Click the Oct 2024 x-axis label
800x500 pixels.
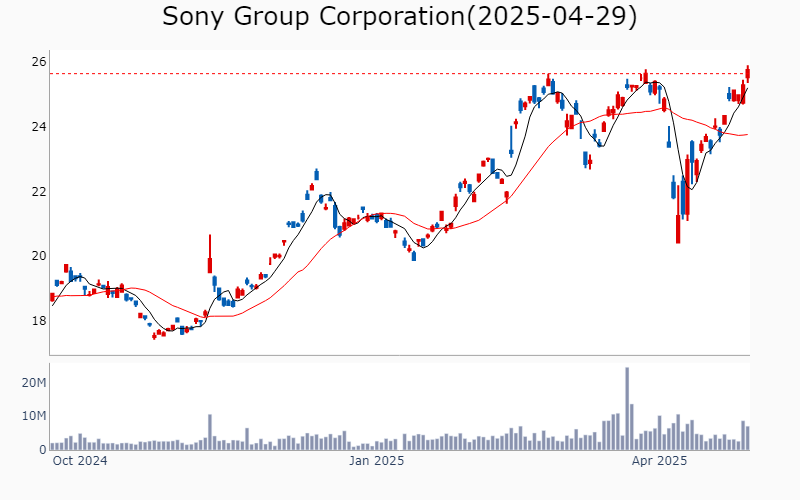click(x=80, y=461)
